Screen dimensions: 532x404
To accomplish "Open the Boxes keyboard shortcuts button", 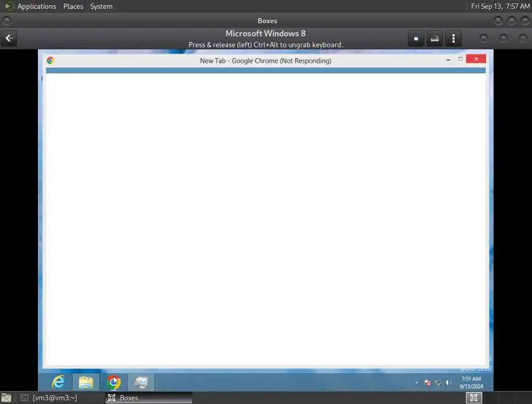I will [435, 38].
